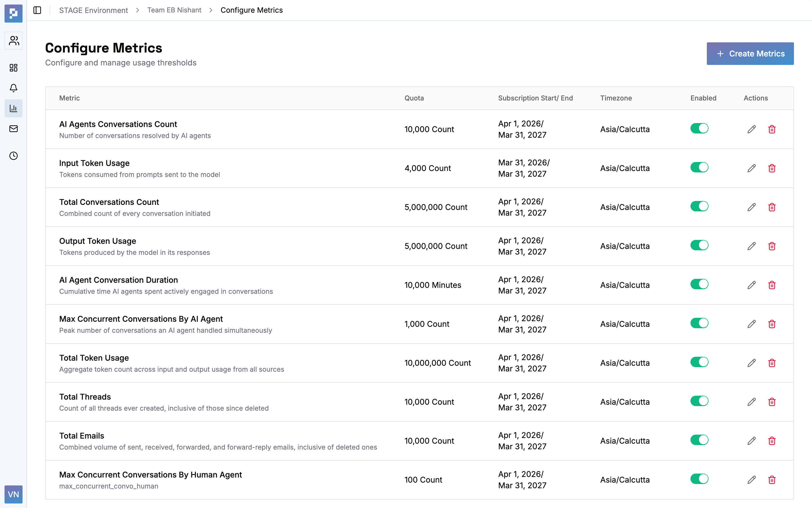
Task: Delete the Total Threads metric
Action: (x=772, y=402)
